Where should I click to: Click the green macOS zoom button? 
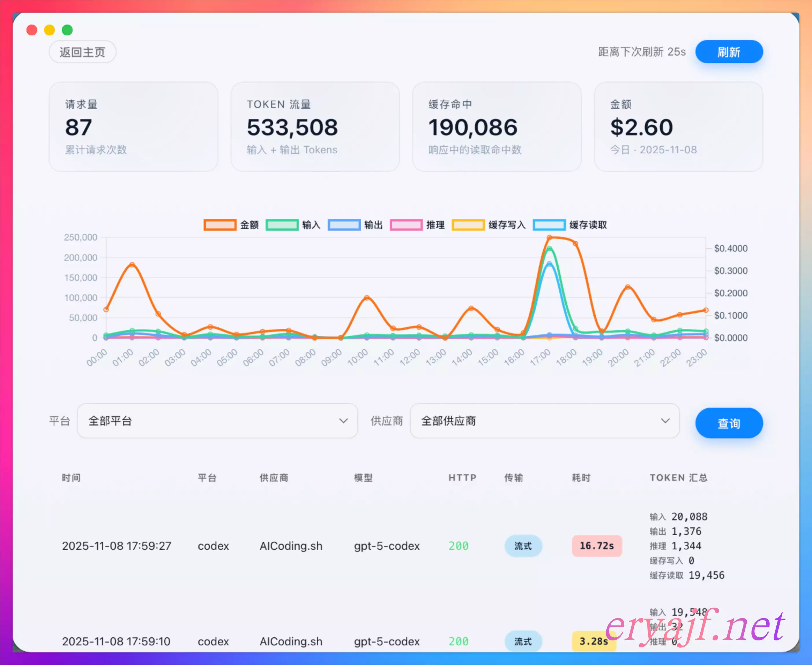click(67, 30)
